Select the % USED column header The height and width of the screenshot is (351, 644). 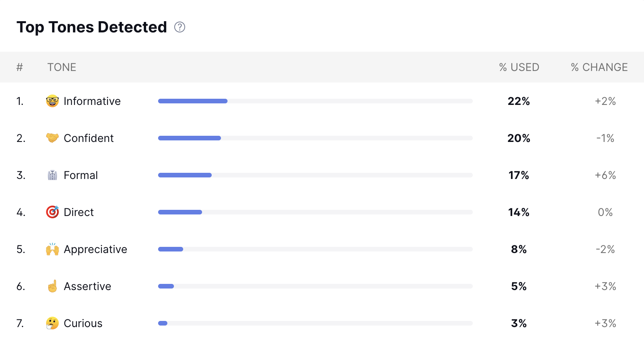[x=519, y=67]
